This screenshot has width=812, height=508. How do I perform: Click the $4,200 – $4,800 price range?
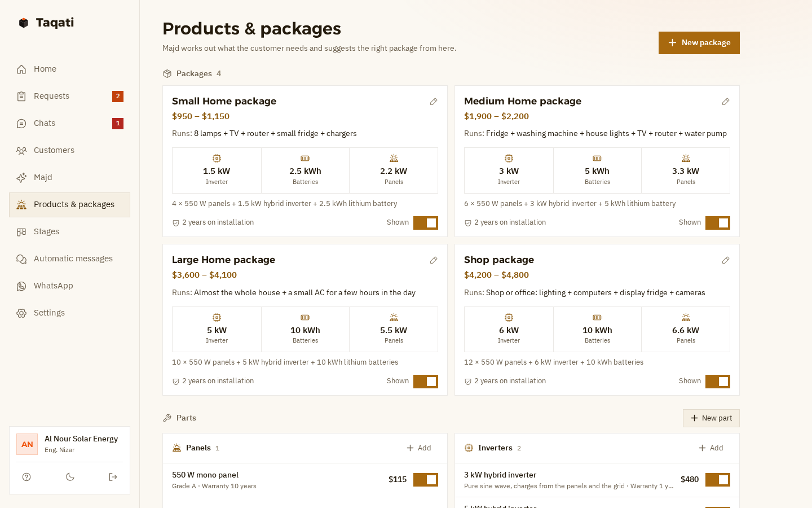496,275
